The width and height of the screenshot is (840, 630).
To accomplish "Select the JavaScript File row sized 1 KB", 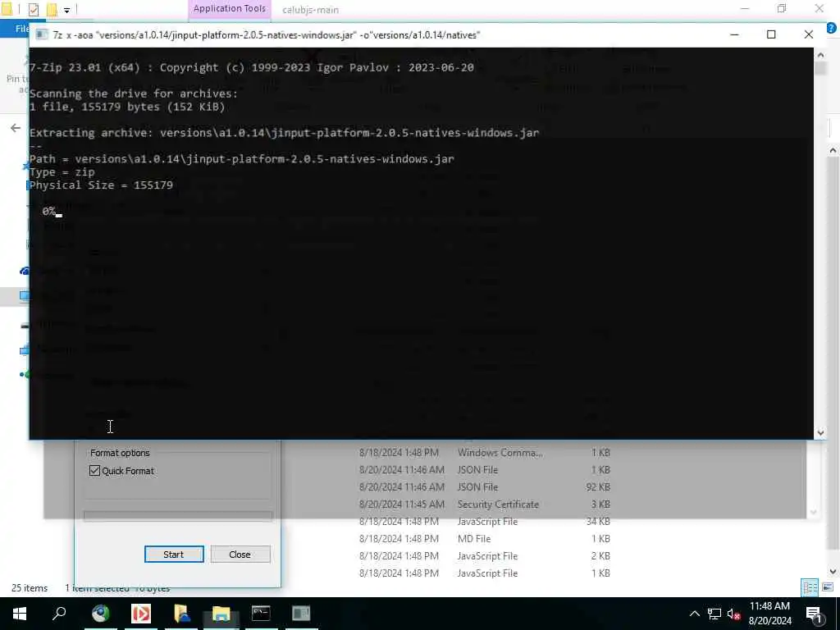I will (x=484, y=573).
